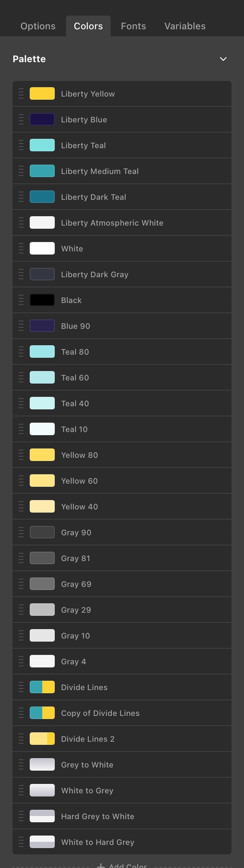Select the Copy of Divide Lines entry

click(122, 713)
